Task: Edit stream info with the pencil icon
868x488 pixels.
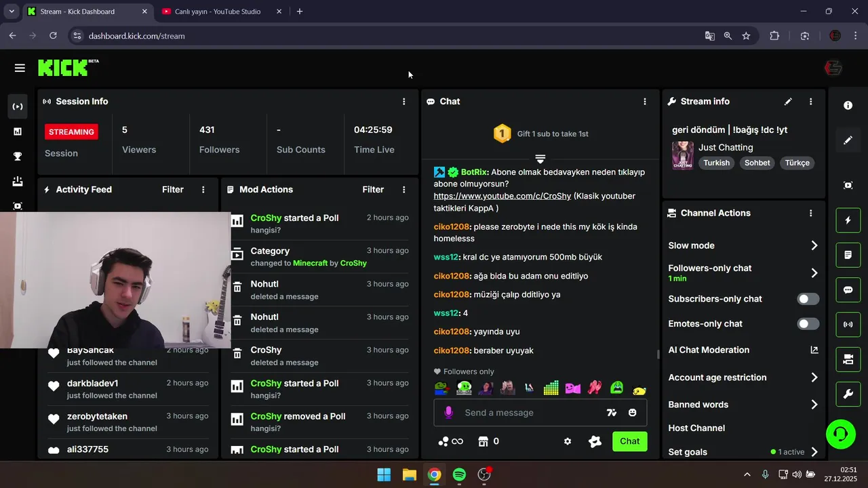Action: 788,102
